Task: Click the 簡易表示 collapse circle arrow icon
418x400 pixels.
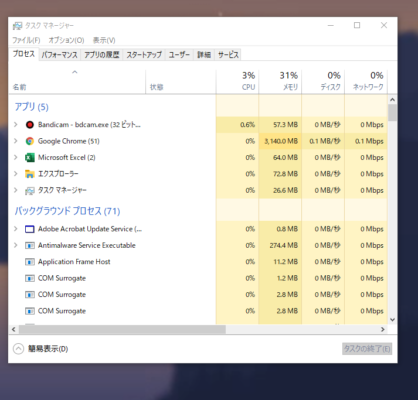Action: [x=18, y=349]
